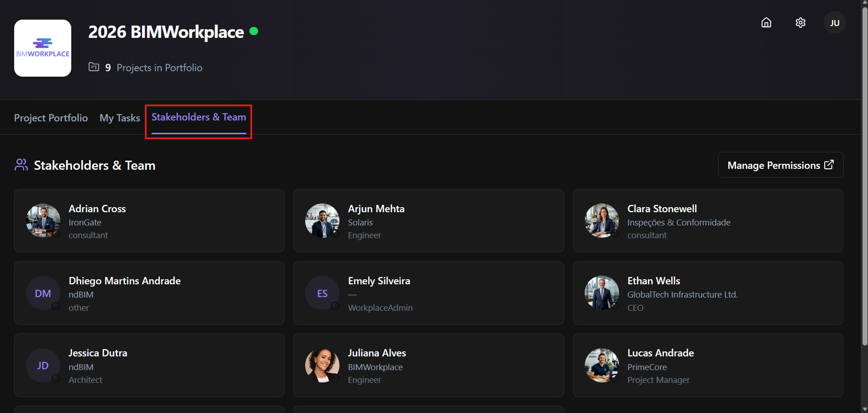
Task: Click Lucas Andrade's profile photo
Action: click(602, 365)
